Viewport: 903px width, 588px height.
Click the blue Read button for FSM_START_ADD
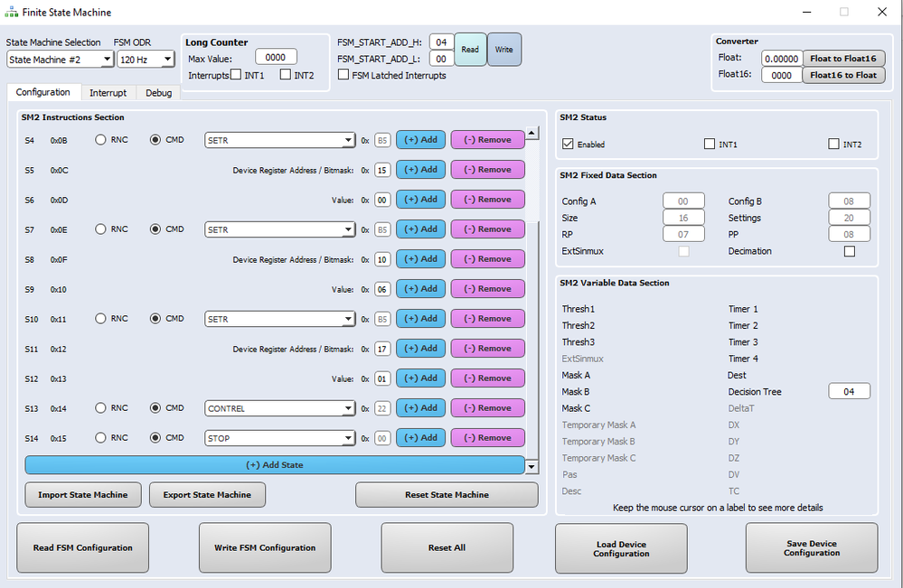[x=470, y=50]
